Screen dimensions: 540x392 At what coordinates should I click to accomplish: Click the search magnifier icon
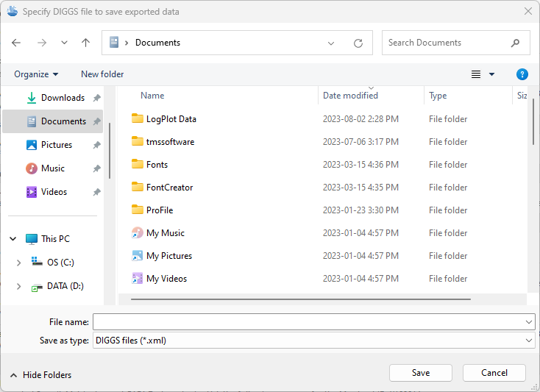(x=515, y=43)
